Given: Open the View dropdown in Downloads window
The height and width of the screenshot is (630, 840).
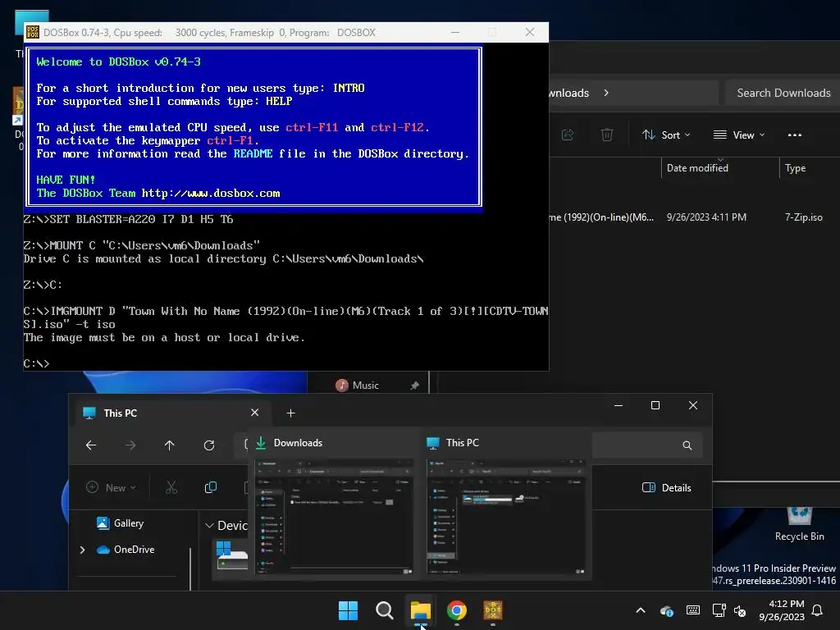Looking at the screenshot, I should coord(739,135).
